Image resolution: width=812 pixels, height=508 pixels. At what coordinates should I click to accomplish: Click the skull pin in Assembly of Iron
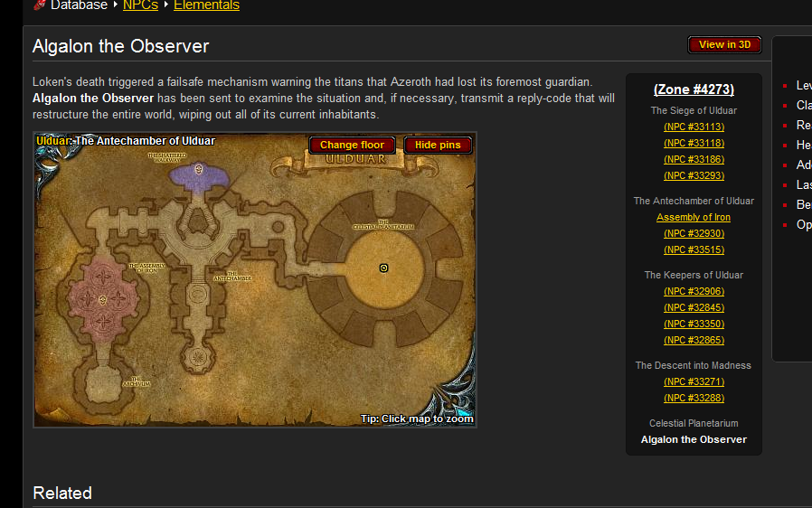(102, 300)
